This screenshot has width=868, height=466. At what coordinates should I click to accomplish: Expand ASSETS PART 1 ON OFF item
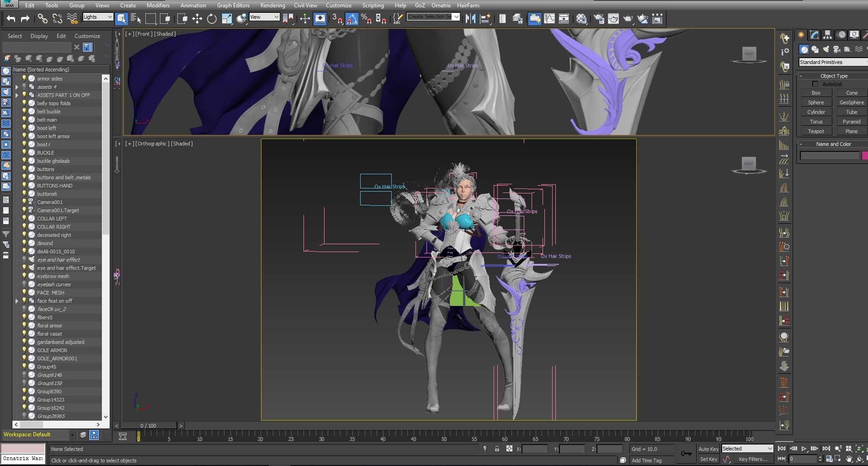17,95
